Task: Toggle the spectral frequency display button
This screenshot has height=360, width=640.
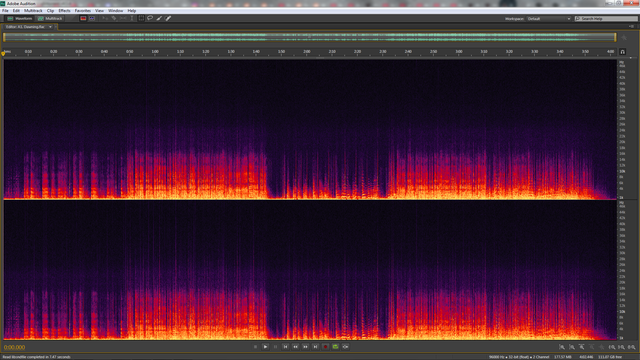Action: pos(83,18)
